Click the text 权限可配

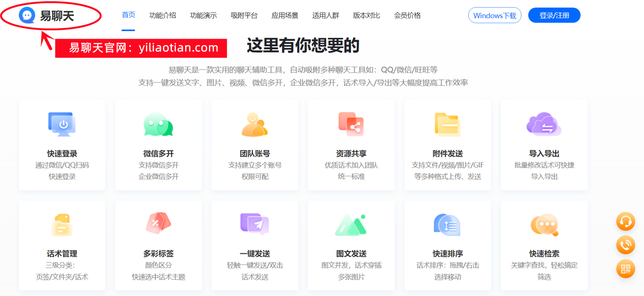(255, 177)
